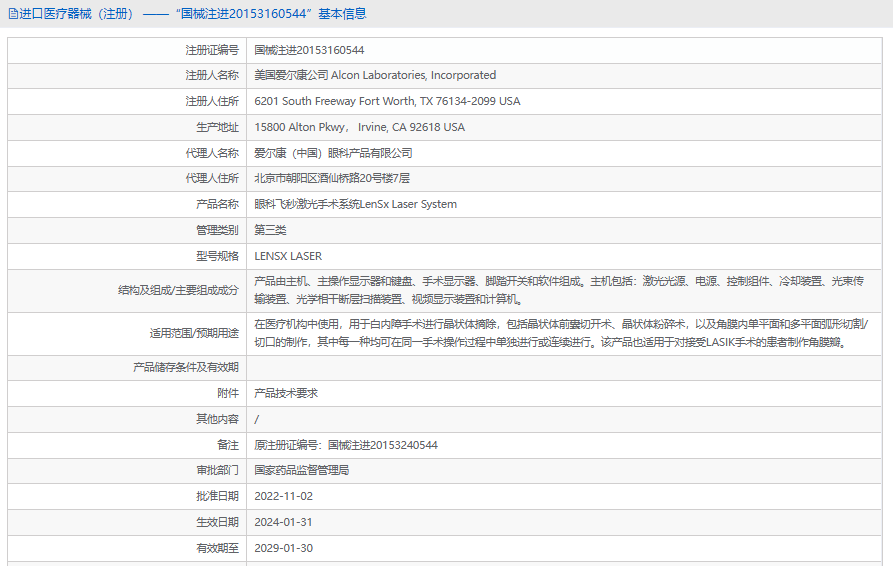This screenshot has height=566, width=893.
Task: Click the 适用范围/预期用途 label
Action: 194,333
